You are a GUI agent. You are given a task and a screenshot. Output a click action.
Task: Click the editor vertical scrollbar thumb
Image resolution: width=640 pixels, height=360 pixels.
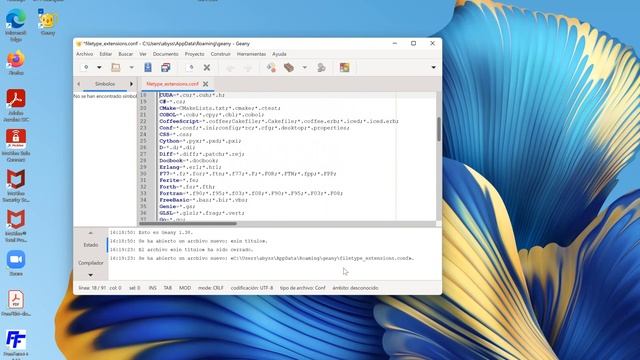pyautogui.click(x=439, y=129)
